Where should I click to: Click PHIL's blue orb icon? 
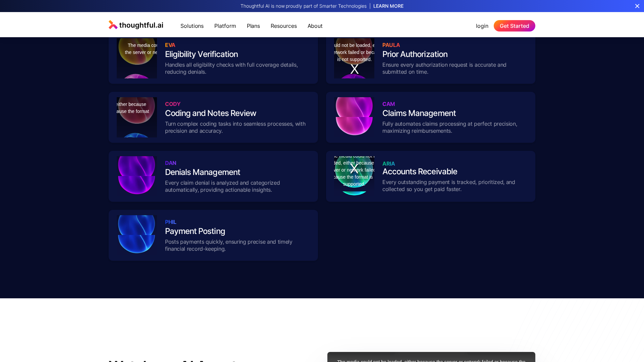(137, 235)
